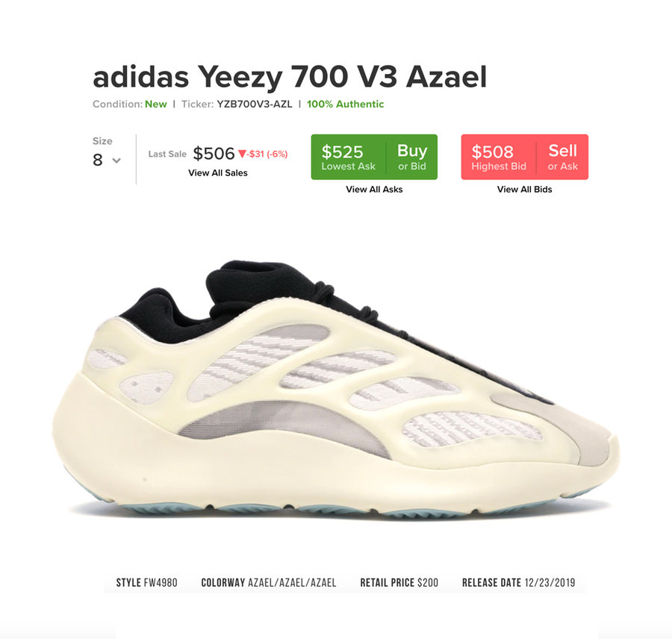Screen dimensions: 672x639
Task: Click the Retail Price $200 detail
Action: pos(399,582)
